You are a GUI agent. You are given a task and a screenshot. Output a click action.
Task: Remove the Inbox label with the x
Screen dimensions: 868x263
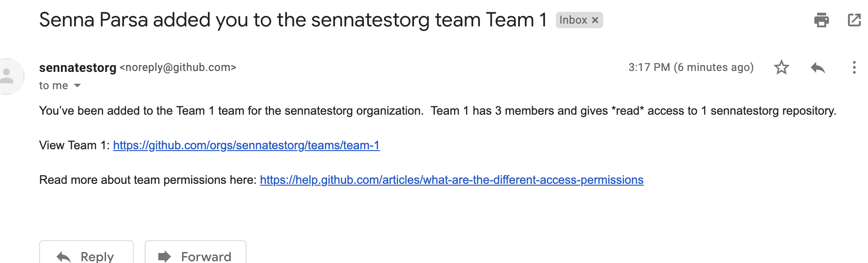coord(595,20)
